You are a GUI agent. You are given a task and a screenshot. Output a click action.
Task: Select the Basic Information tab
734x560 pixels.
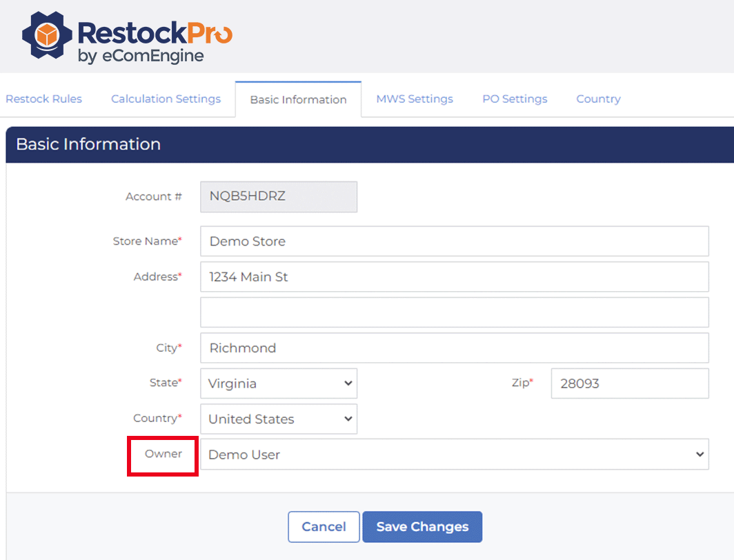[x=298, y=99]
